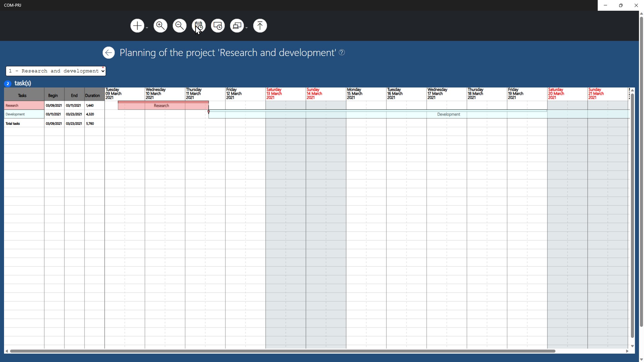The image size is (644, 362).
Task: Click the upload arrow export icon
Action: tap(260, 26)
